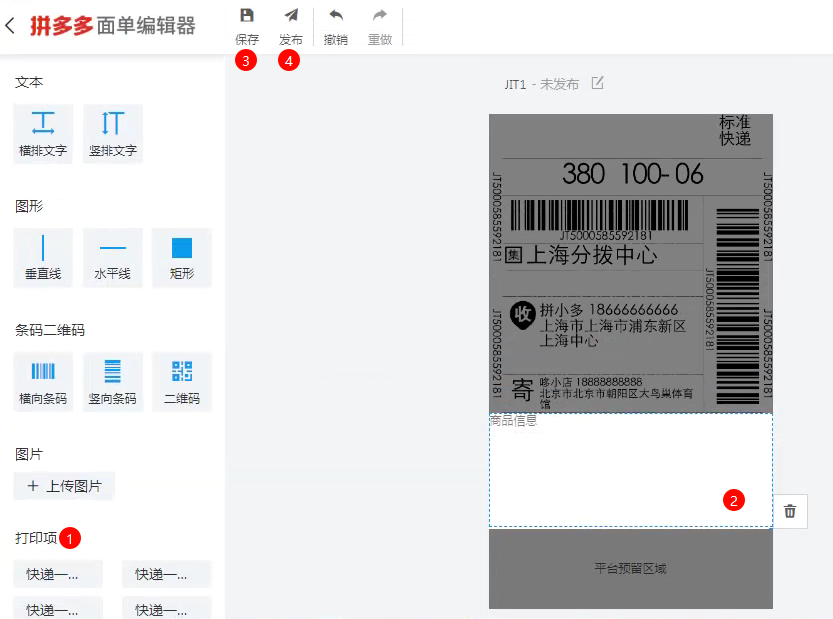Delete the selected area with trash icon
This screenshot has width=833, height=619.
pyautogui.click(x=790, y=511)
